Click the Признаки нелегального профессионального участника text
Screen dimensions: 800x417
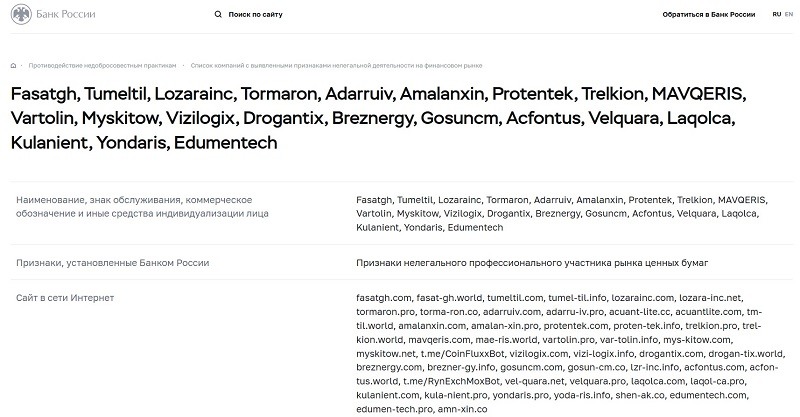click(532, 263)
